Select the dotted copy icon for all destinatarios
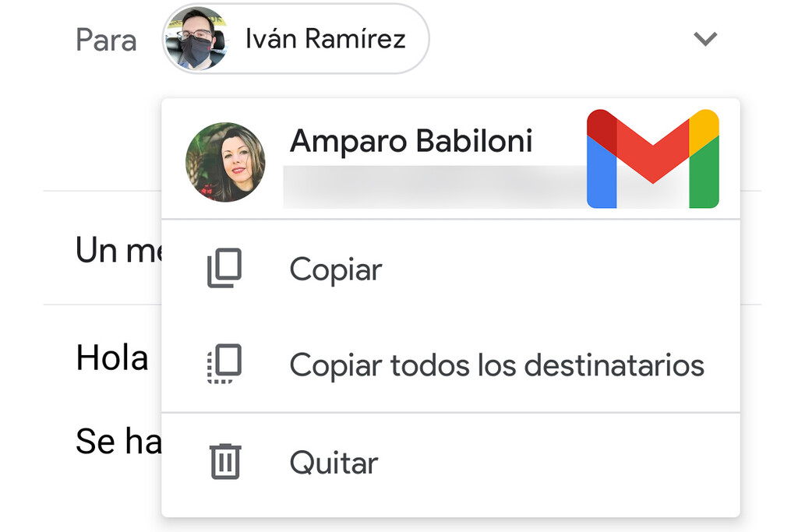This screenshot has height=532, width=798. [x=224, y=364]
